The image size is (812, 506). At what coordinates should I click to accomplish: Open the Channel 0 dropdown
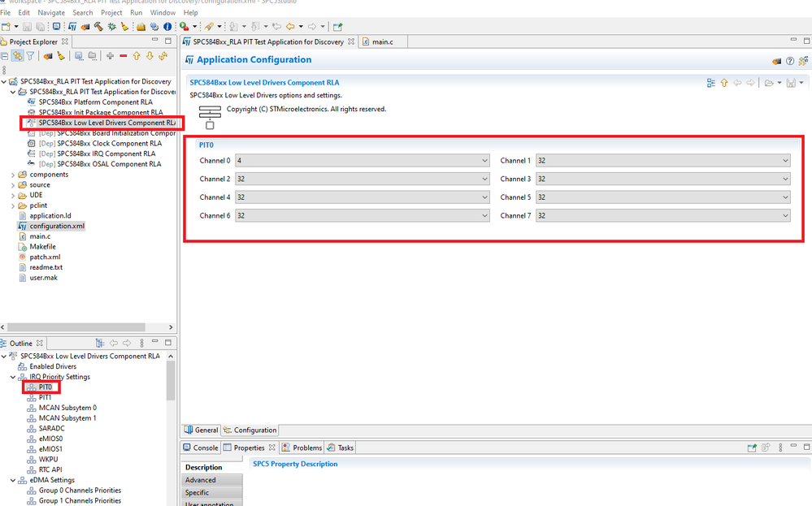pos(363,161)
